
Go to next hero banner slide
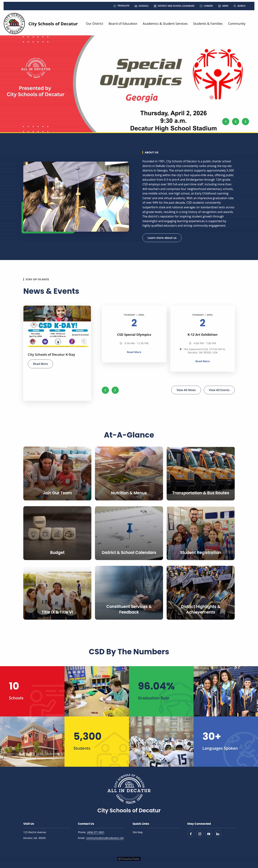pyautogui.click(x=246, y=121)
